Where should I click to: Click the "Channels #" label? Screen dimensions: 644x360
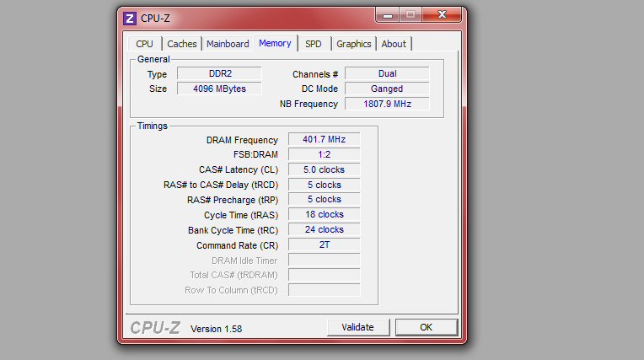[315, 74]
